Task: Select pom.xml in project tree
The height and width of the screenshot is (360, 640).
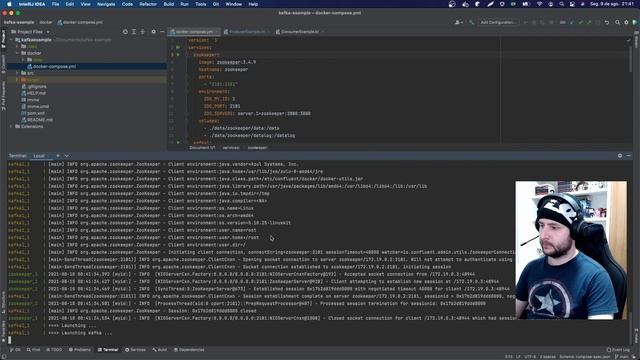Action: [x=33, y=113]
